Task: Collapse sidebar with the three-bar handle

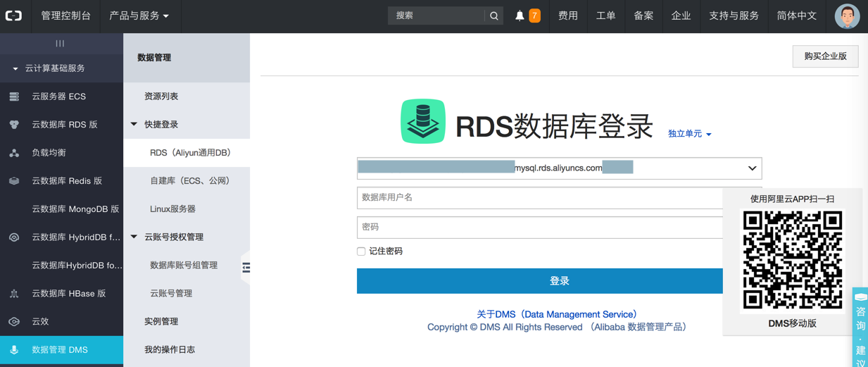Action: point(61,44)
